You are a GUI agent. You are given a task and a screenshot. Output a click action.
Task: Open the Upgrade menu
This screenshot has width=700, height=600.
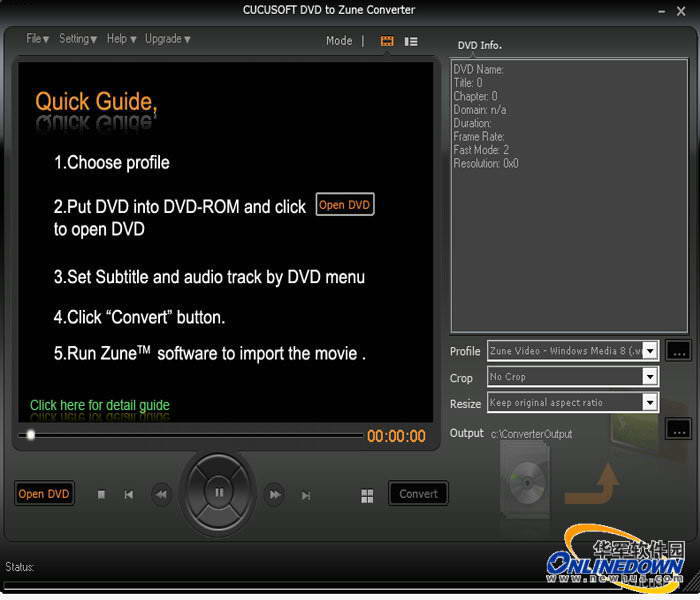tap(167, 39)
